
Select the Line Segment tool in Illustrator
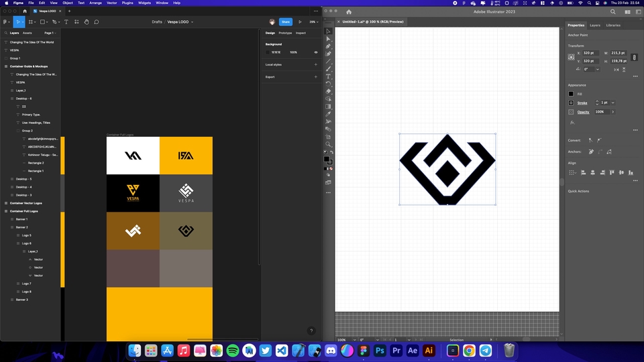point(328,61)
